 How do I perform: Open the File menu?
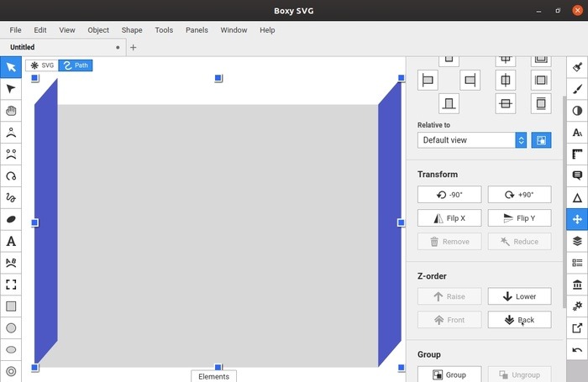point(15,30)
